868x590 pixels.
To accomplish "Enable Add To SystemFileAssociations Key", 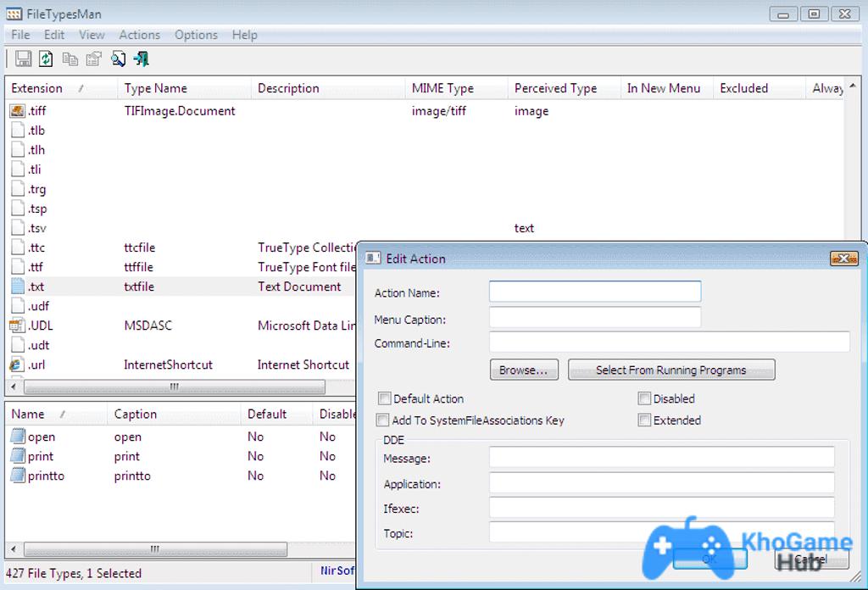I will pyautogui.click(x=384, y=420).
